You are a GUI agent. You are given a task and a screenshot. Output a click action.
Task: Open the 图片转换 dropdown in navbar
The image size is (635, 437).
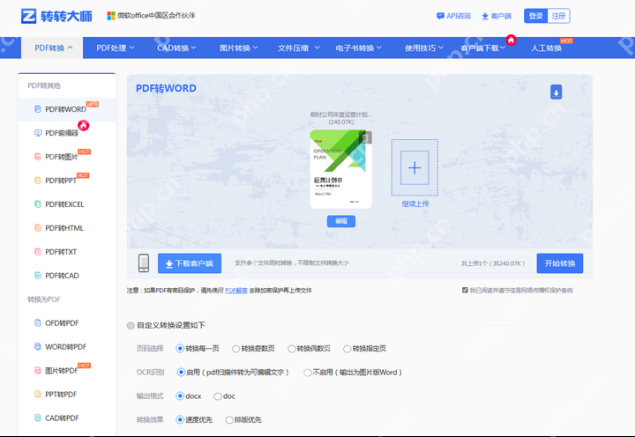point(240,47)
